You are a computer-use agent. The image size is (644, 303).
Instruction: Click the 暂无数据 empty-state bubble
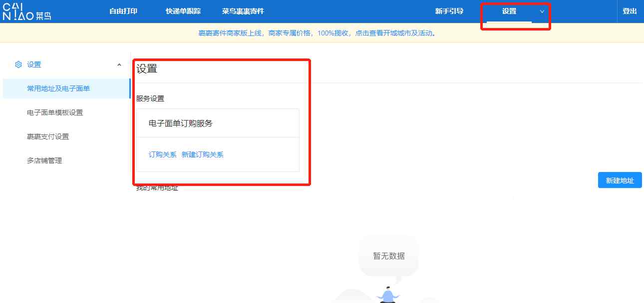point(389,256)
